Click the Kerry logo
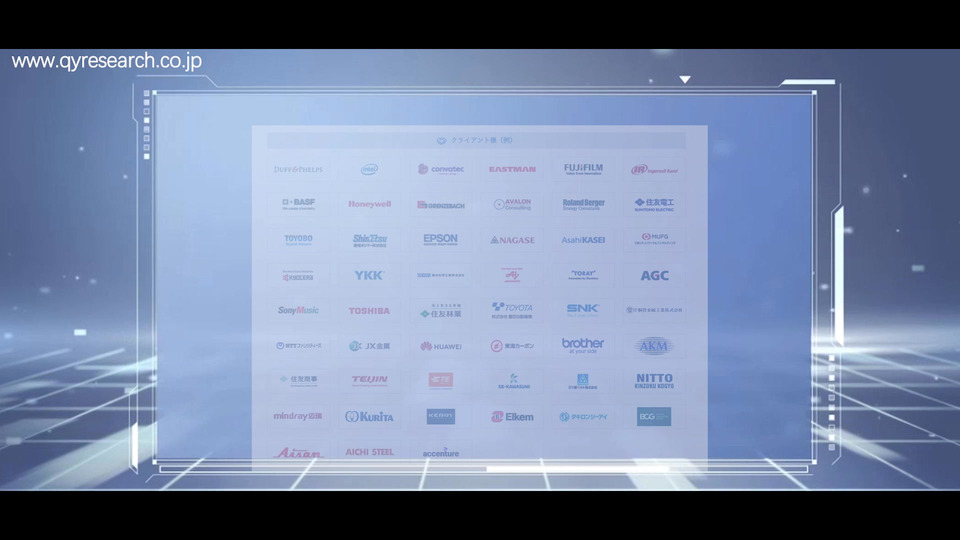 point(441,416)
